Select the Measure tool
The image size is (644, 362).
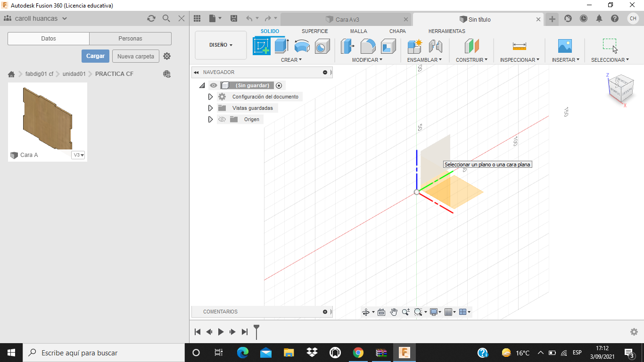(520, 46)
